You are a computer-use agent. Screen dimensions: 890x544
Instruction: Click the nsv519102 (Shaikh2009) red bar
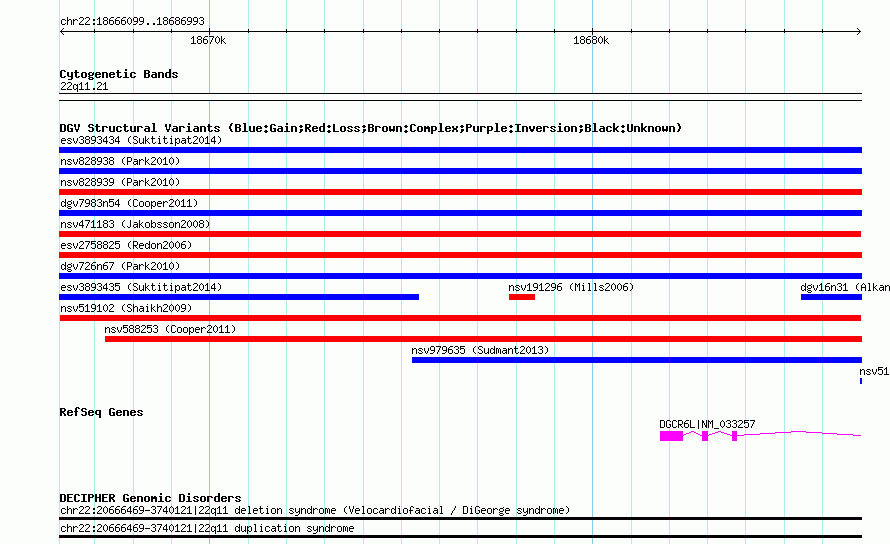(460, 318)
